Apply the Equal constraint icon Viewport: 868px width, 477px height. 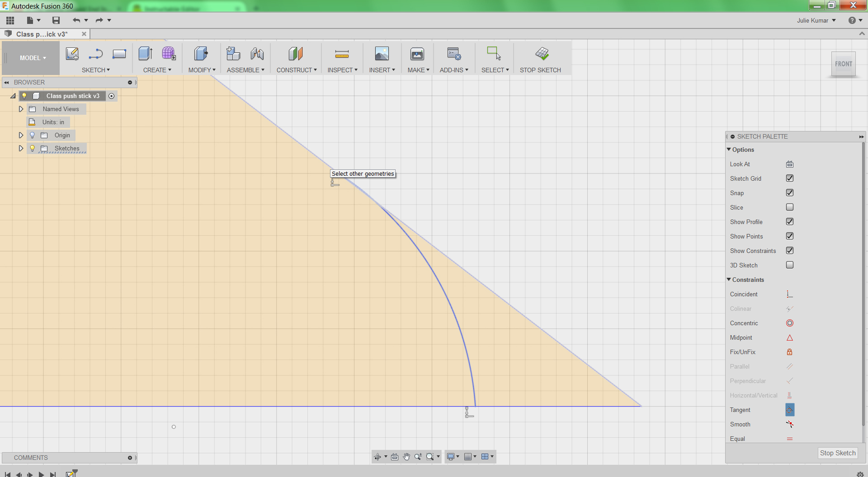[790, 439]
